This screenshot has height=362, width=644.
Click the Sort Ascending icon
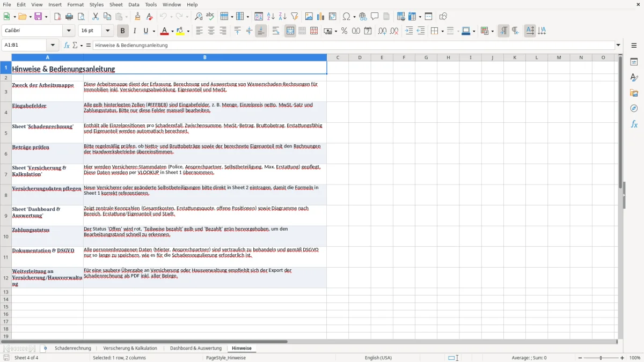point(270,17)
